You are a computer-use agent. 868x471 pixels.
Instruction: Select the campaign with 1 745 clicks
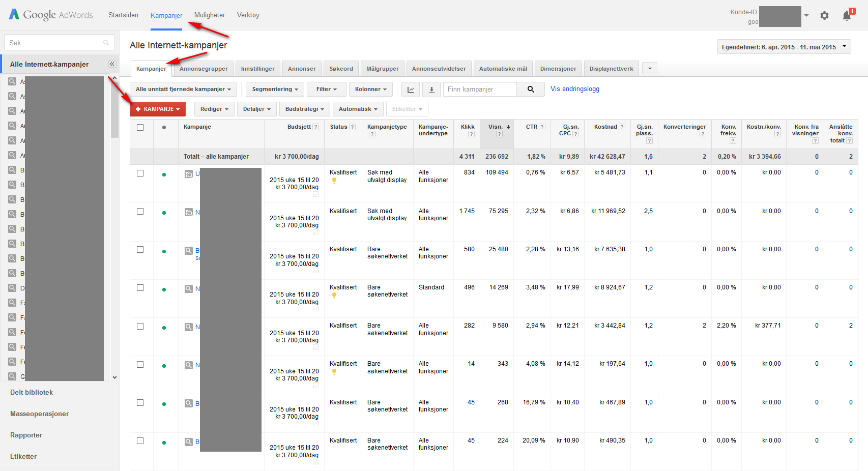pyautogui.click(x=140, y=212)
